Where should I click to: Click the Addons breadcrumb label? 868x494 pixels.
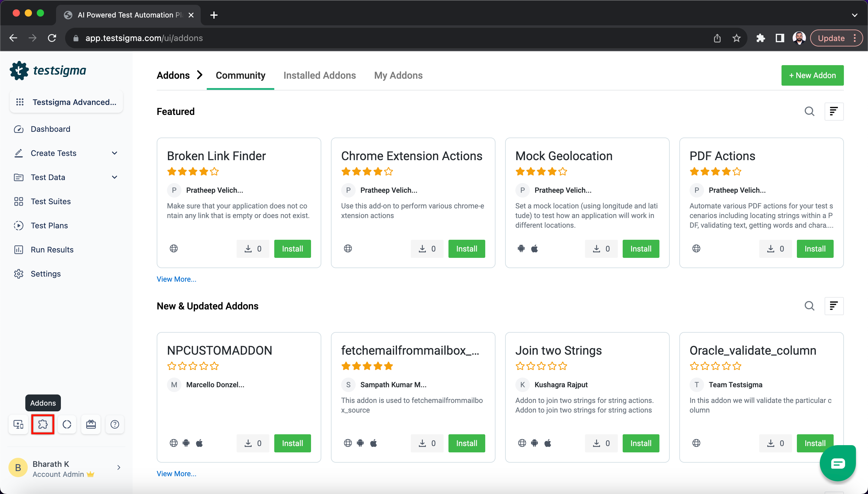(x=173, y=75)
